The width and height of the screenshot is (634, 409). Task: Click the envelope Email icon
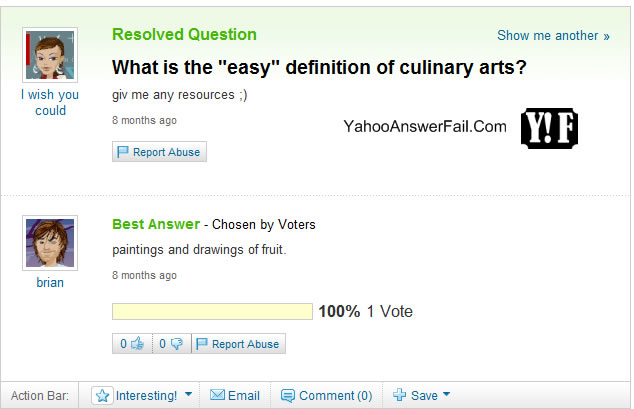click(x=217, y=395)
